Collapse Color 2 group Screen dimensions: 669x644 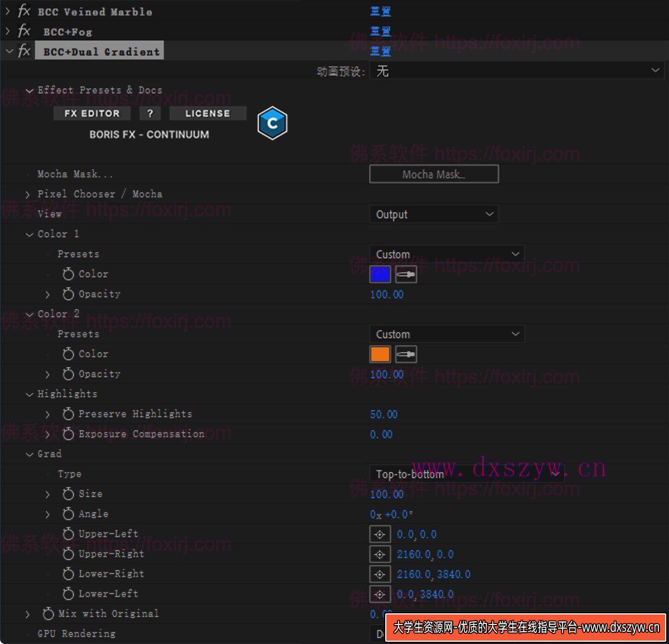coord(30,314)
